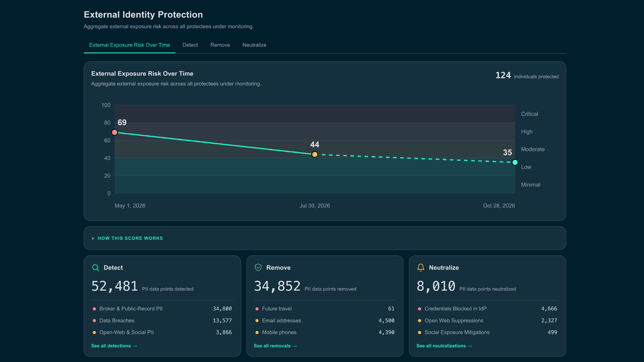Click the Neutralize bell icon

(x=421, y=267)
